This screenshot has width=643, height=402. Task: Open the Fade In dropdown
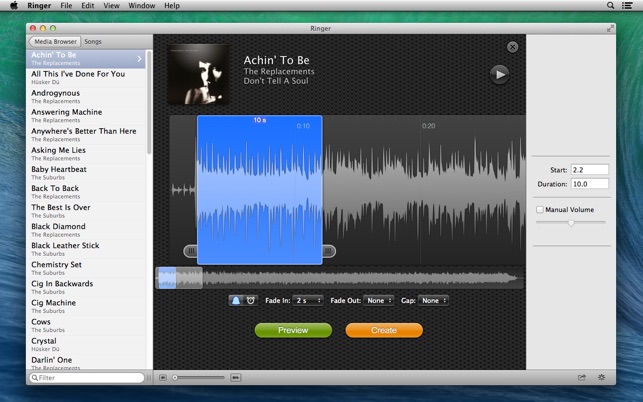click(x=309, y=300)
